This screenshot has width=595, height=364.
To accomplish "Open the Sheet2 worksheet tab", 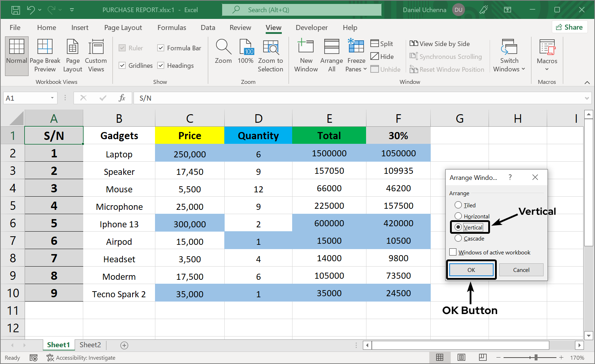I will tap(90, 345).
